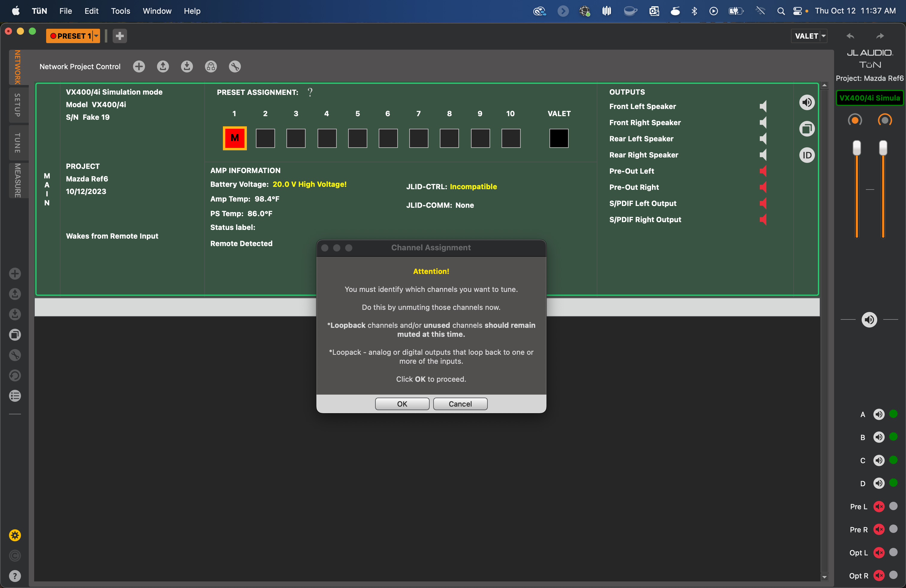Toggle mute on Pre-Out Left output
This screenshot has height=588, width=906.
[x=763, y=171]
